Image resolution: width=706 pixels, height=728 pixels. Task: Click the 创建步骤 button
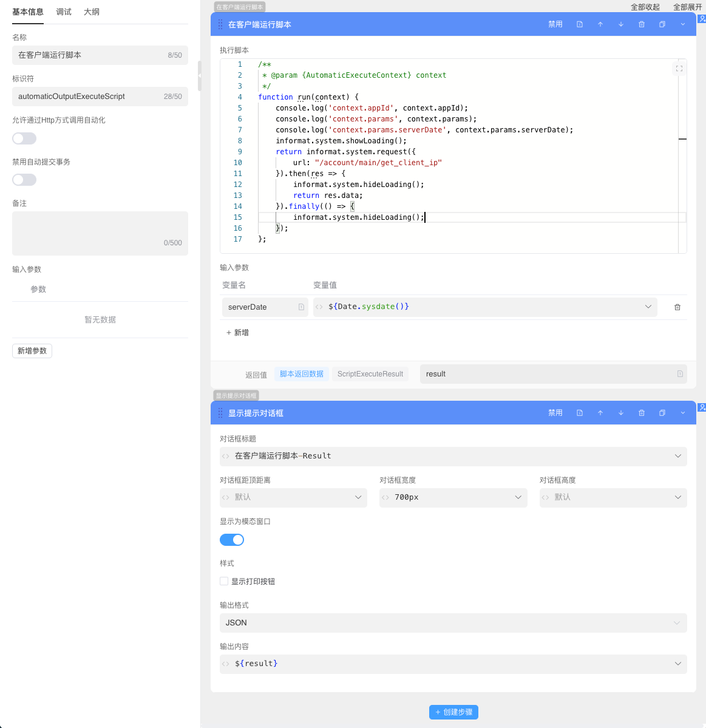tap(453, 712)
